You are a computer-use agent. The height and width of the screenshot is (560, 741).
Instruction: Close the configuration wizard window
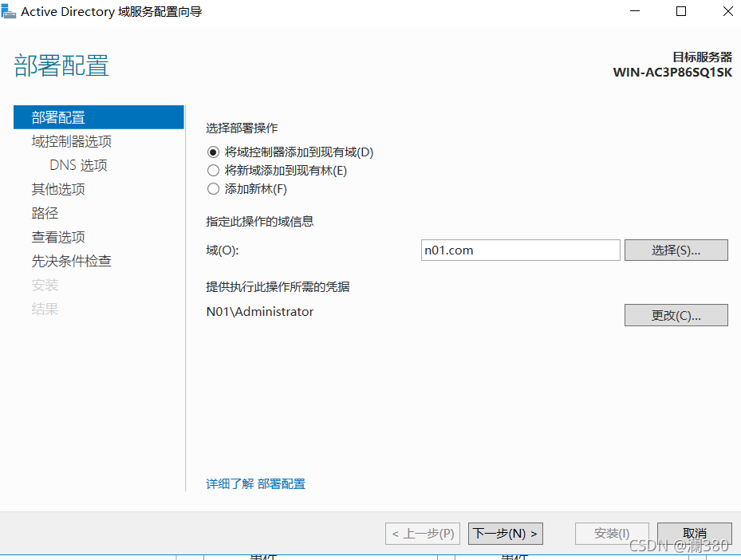[727, 11]
